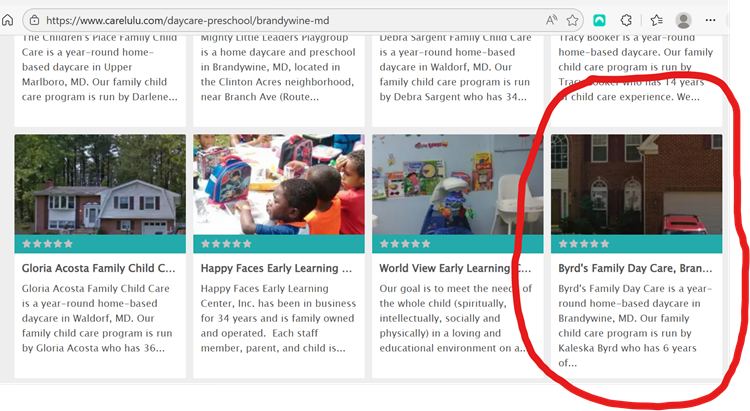Click the green extension icon in toolbar
This screenshot has width=750, height=411.
(599, 20)
